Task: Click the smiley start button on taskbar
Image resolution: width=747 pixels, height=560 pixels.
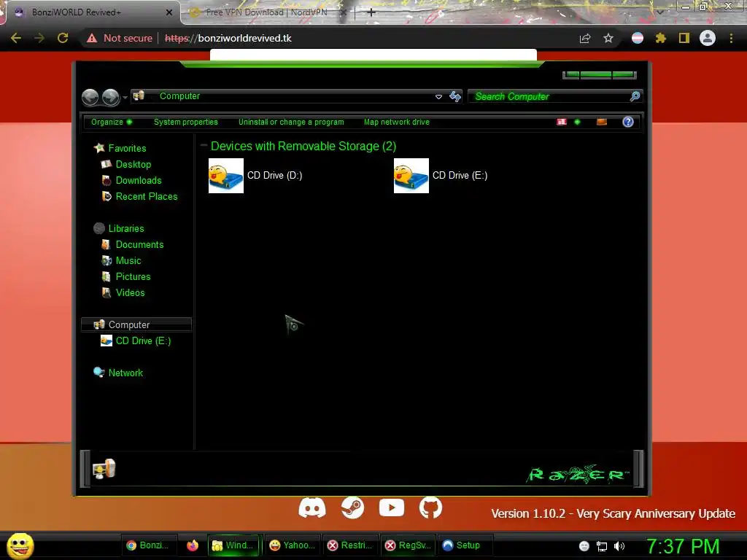Action: coord(20,545)
